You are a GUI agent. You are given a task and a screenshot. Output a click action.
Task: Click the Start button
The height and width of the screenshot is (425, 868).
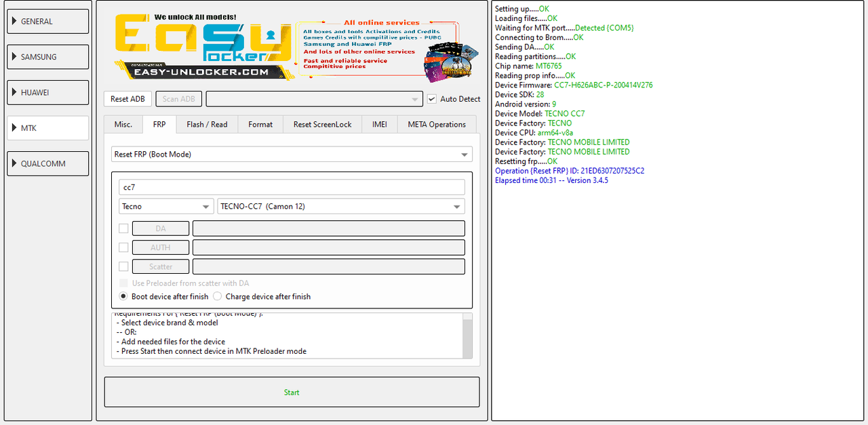click(292, 392)
